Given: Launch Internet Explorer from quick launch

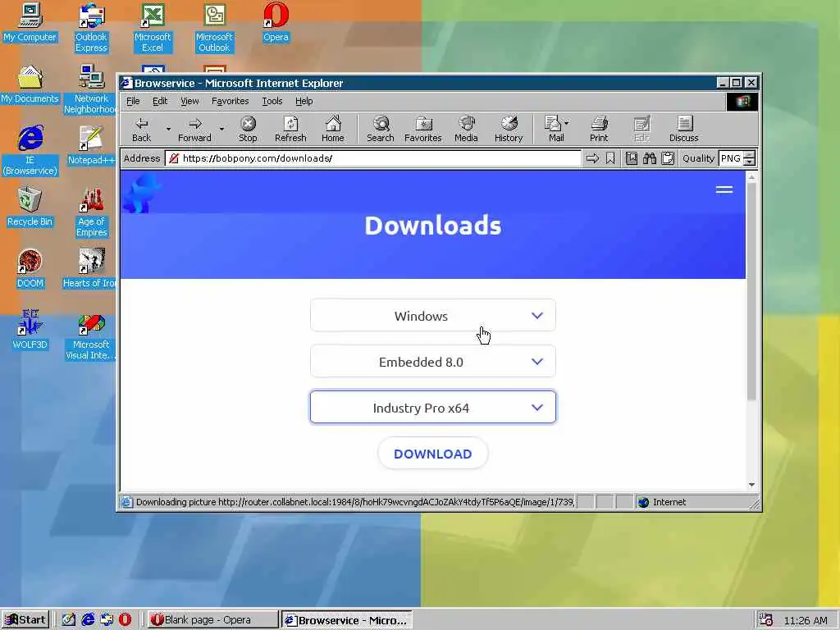Looking at the screenshot, I should [x=88, y=620].
